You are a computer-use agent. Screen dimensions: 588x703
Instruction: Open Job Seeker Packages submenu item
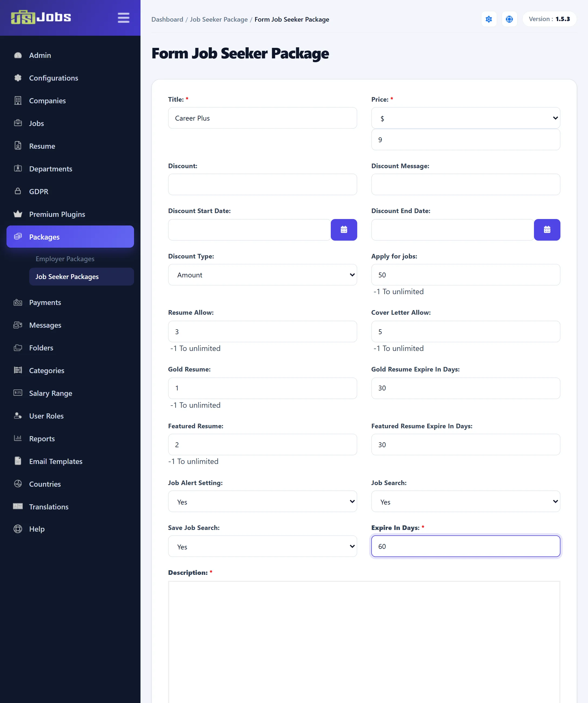click(82, 277)
